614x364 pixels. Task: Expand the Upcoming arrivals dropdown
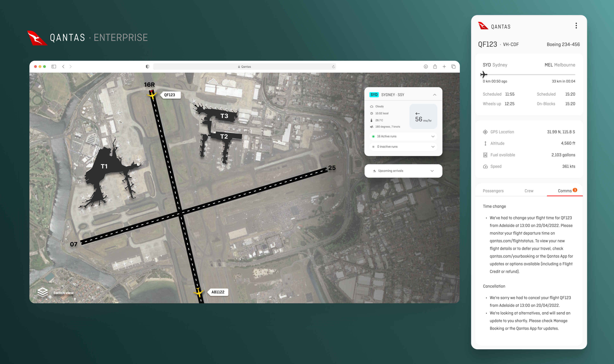pyautogui.click(x=403, y=171)
